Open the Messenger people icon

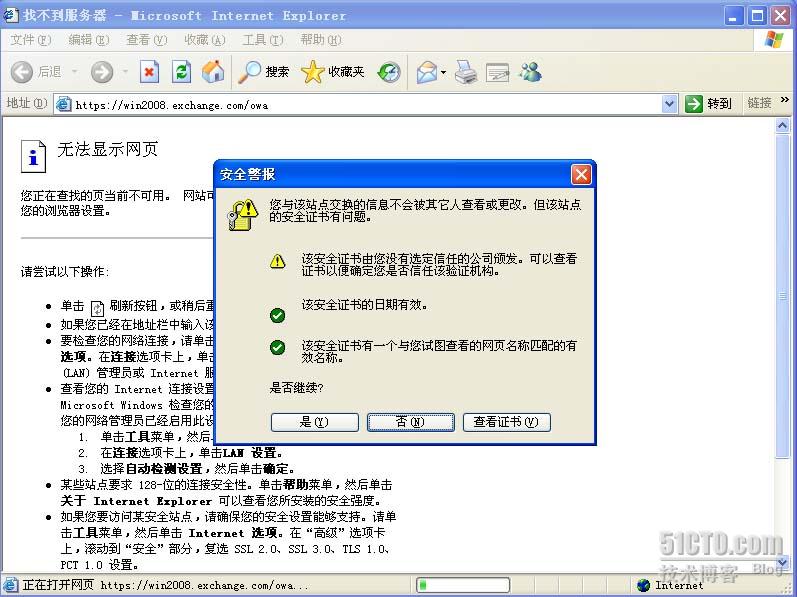pos(531,72)
